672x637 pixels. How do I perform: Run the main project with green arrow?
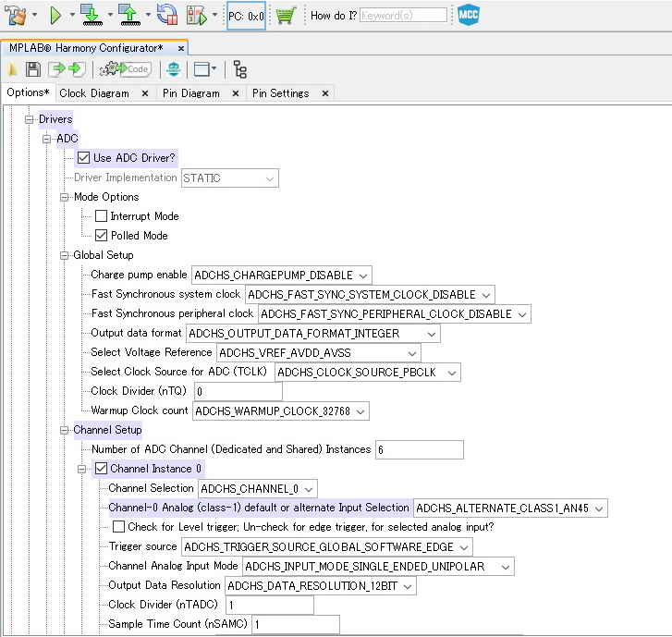click(x=55, y=16)
